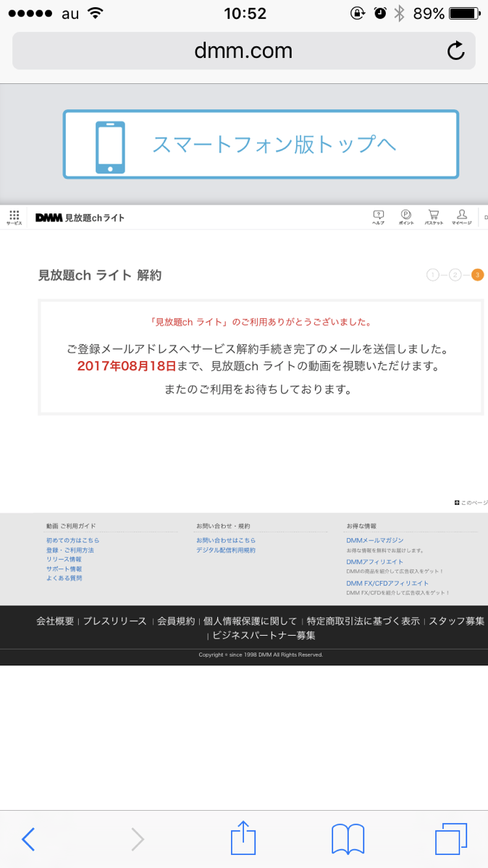The width and height of the screenshot is (488, 868).
Task: Open the マイページ account icon
Action: [x=461, y=217]
